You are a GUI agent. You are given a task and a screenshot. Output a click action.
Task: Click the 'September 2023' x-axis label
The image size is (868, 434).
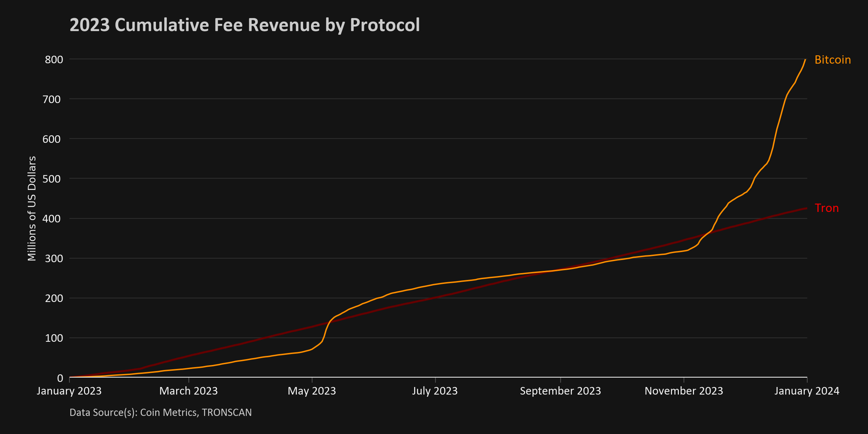point(560,391)
